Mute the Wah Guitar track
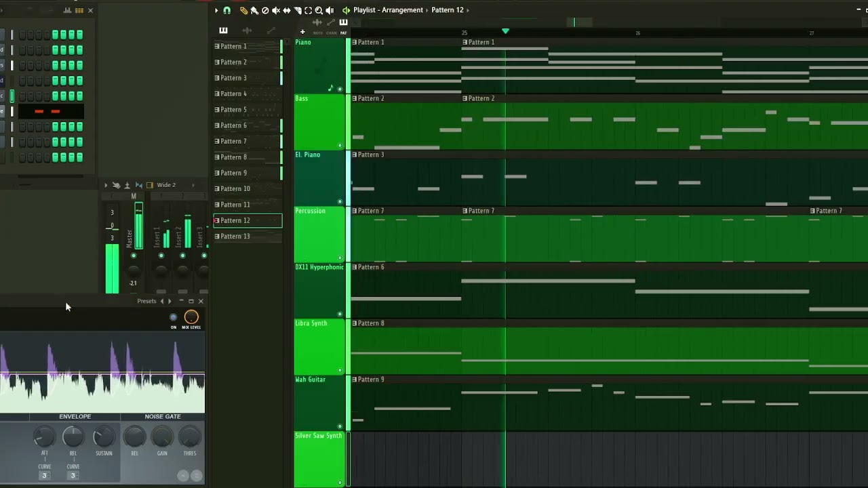The image size is (868, 488). click(340, 426)
